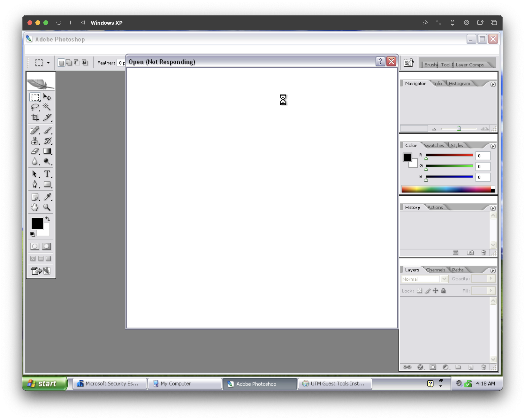Select the Magic Wand tool
The width and height of the screenshot is (525, 420).
pos(47,107)
